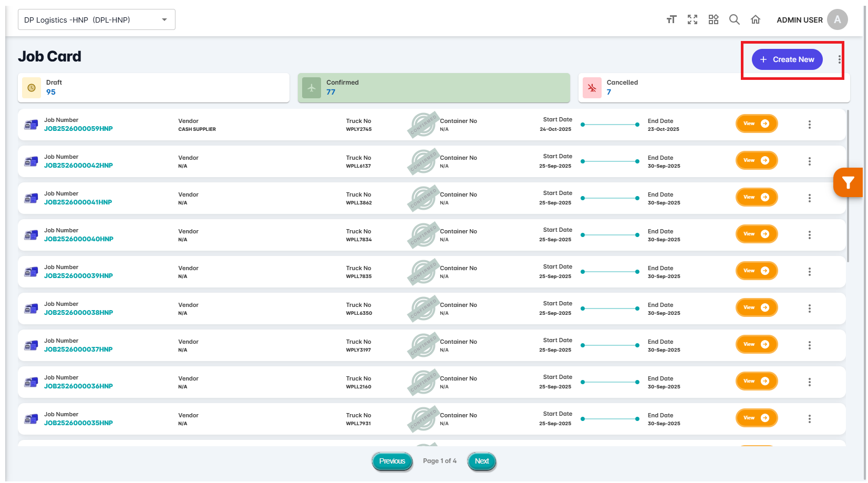Open job number link JOB2526000040HNP
This screenshot has width=868, height=483.
coord(79,239)
